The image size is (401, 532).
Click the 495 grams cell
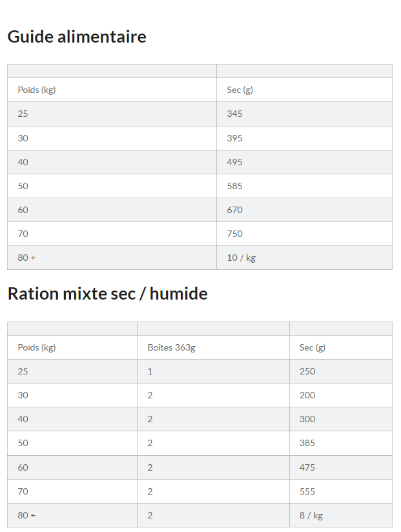[x=235, y=162]
